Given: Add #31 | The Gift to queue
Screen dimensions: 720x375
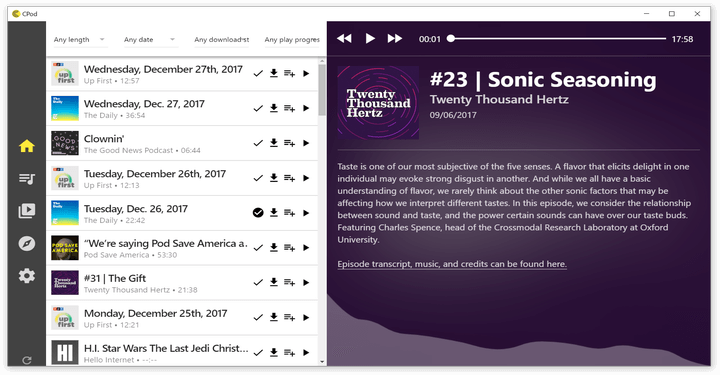Looking at the screenshot, I should 289,283.
